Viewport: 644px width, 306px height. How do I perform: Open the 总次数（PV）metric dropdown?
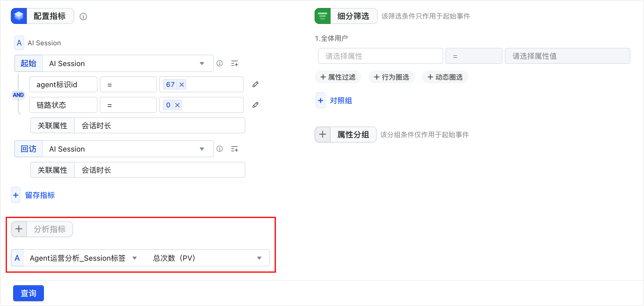click(x=208, y=258)
